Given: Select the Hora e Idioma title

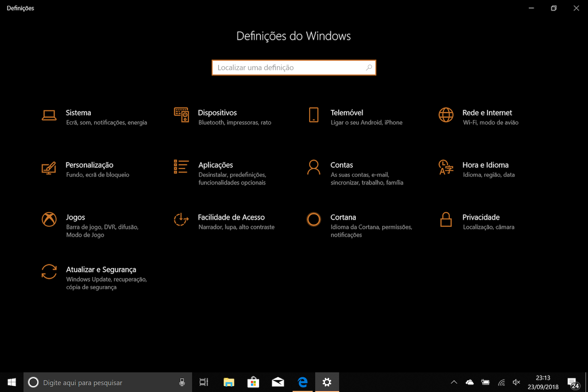Looking at the screenshot, I should tap(485, 165).
